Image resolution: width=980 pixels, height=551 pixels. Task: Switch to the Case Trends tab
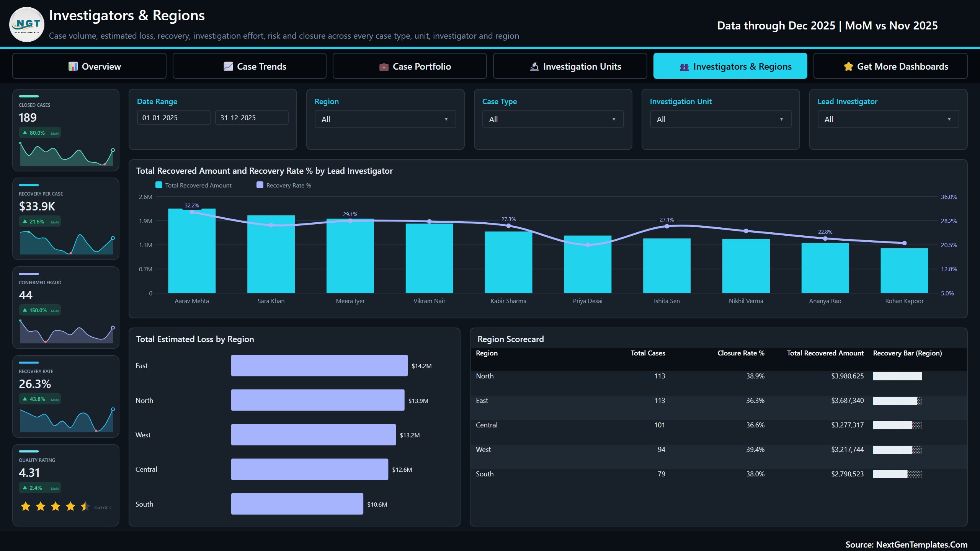pos(250,66)
